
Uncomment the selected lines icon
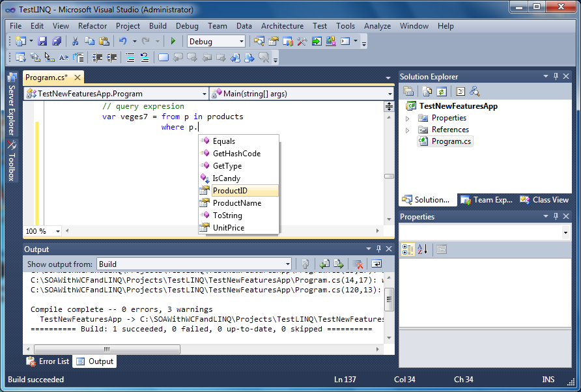pos(144,57)
